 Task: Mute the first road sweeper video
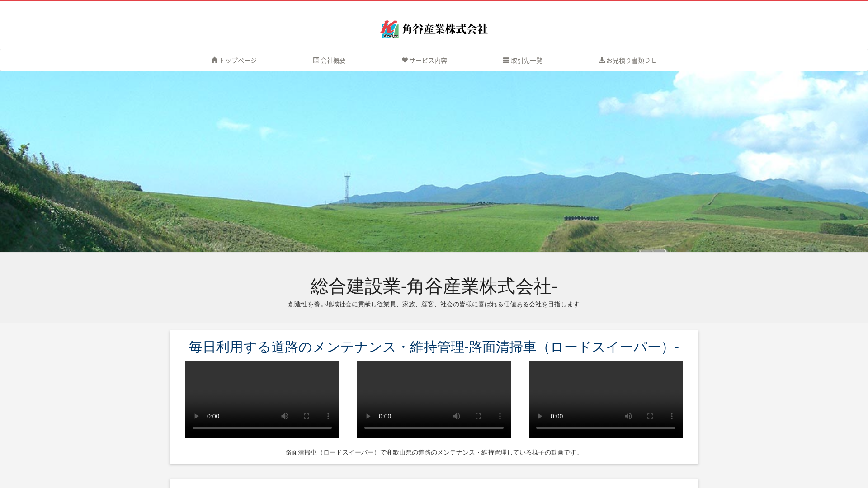click(x=285, y=416)
